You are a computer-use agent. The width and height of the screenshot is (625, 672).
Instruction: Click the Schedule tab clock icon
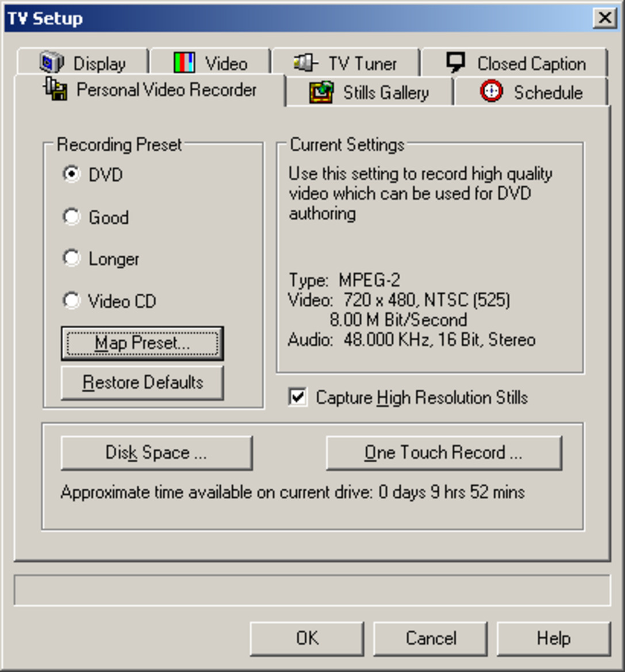[491, 91]
